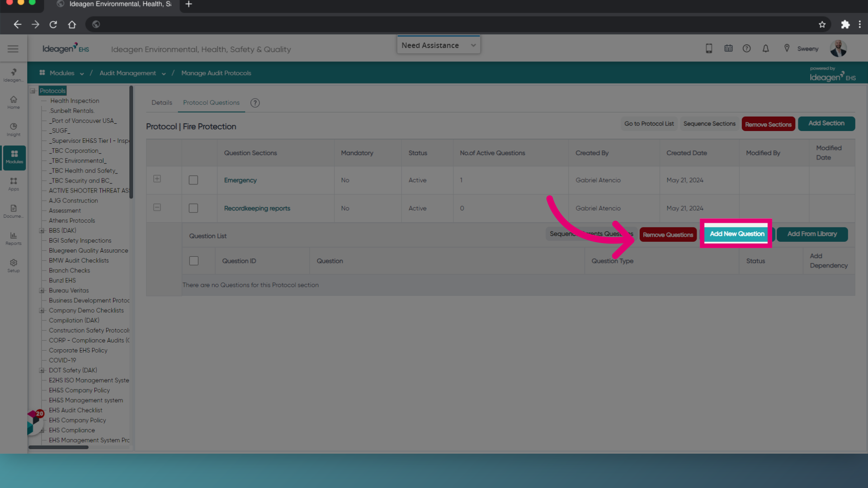Screen dimensions: 868x488
Task: Collapse the Protocols tree root
Action: (33, 91)
